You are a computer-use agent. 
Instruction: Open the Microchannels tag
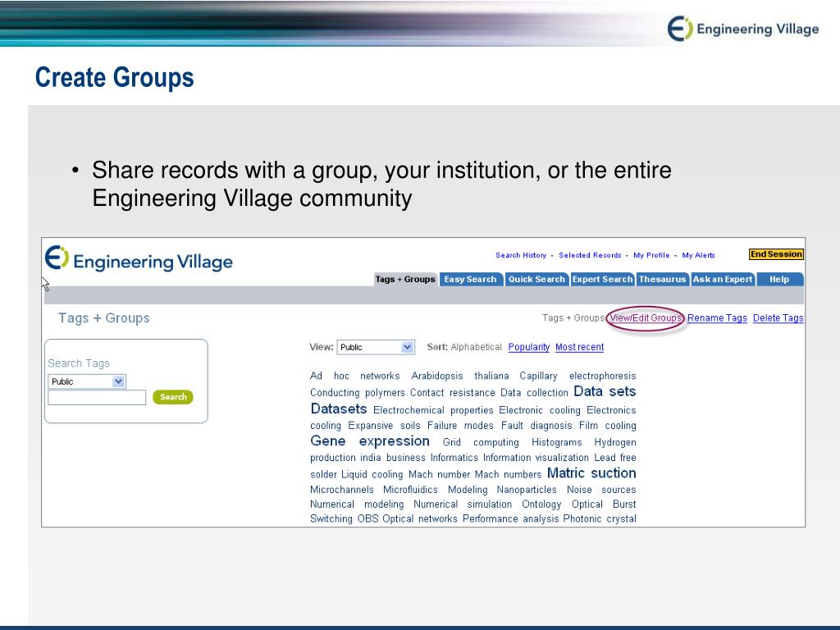(342, 490)
